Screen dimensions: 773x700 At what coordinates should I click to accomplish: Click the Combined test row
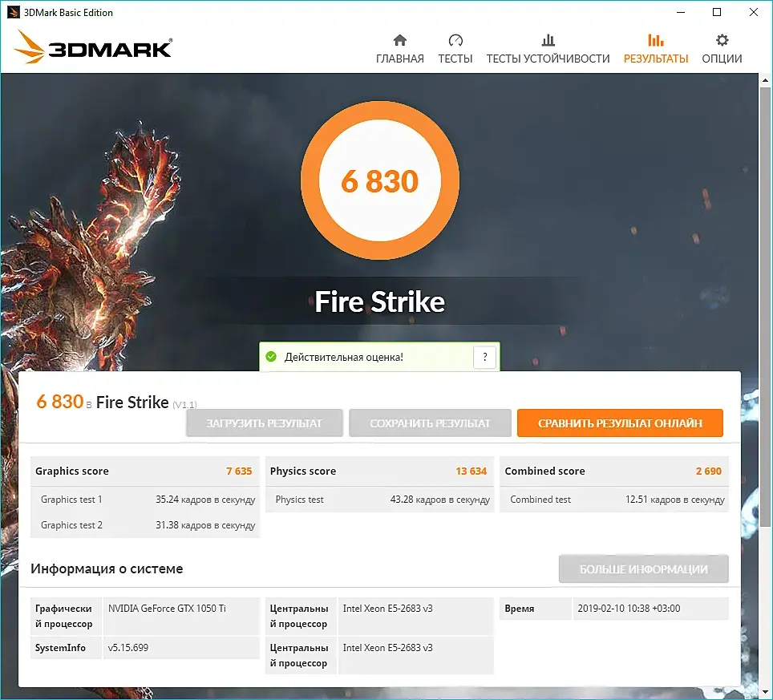[x=614, y=500]
